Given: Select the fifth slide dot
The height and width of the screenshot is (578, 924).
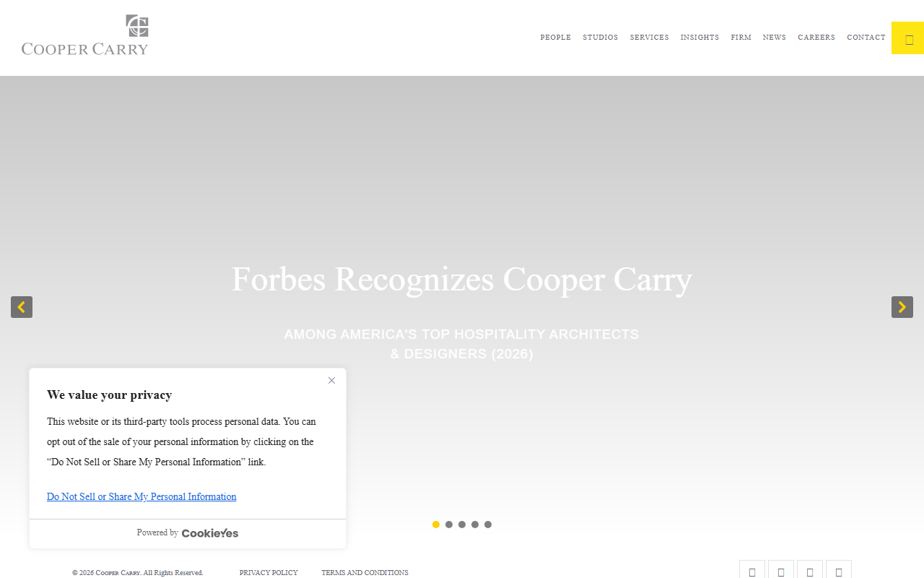Looking at the screenshot, I should 488,525.
